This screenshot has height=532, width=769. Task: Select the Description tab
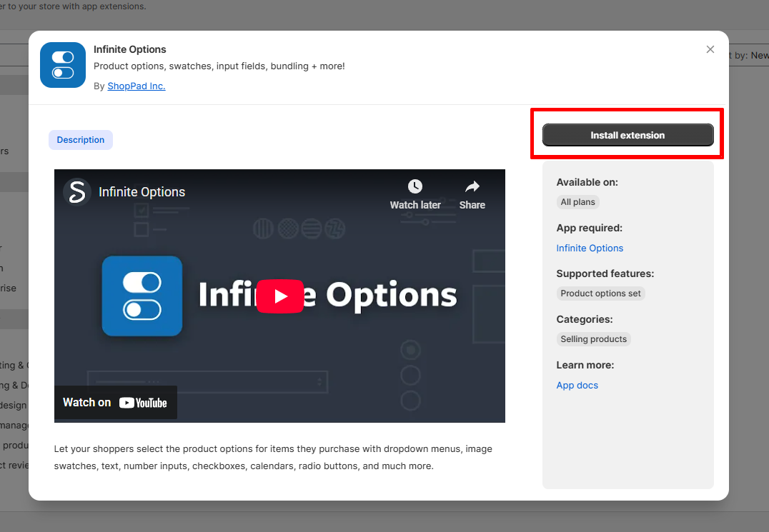tap(81, 140)
